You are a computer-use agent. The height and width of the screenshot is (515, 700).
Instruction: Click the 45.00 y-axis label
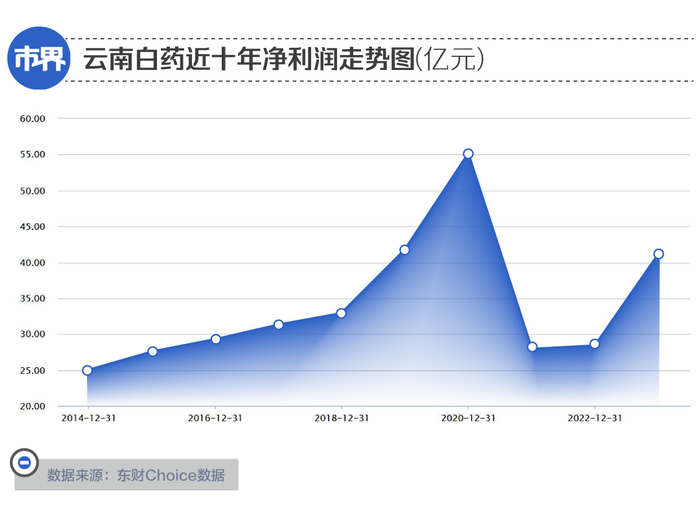[33, 227]
